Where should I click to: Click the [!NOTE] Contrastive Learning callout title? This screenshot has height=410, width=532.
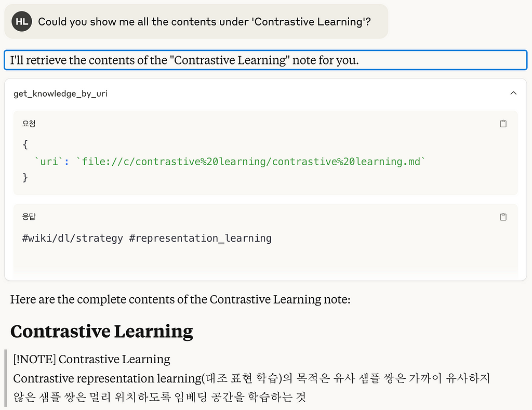(91, 359)
